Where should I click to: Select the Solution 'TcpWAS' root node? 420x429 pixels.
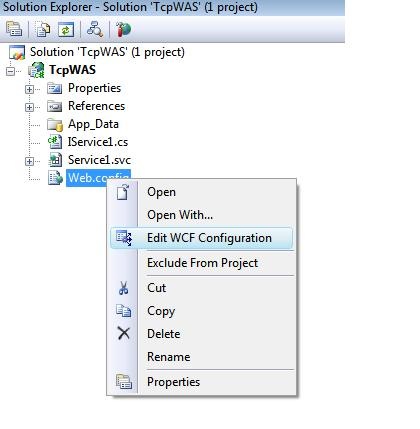pos(107,52)
